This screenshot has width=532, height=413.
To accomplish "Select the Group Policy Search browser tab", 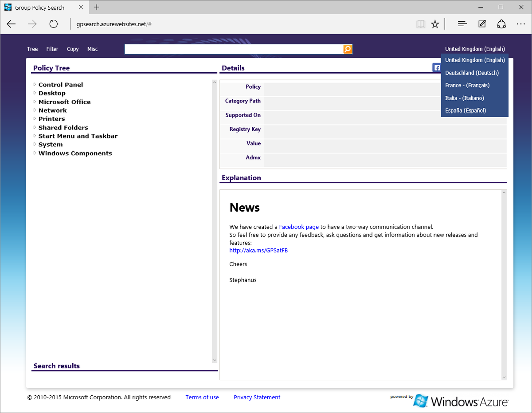I will (x=44, y=8).
